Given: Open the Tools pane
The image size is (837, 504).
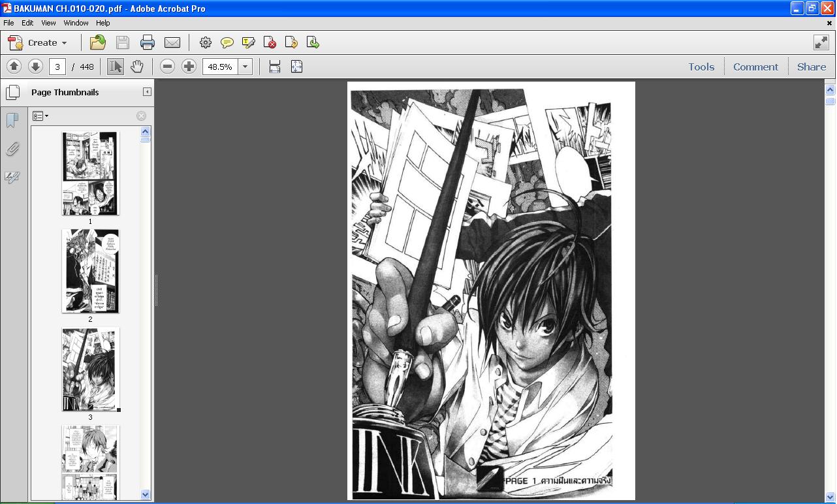Looking at the screenshot, I should coord(701,67).
